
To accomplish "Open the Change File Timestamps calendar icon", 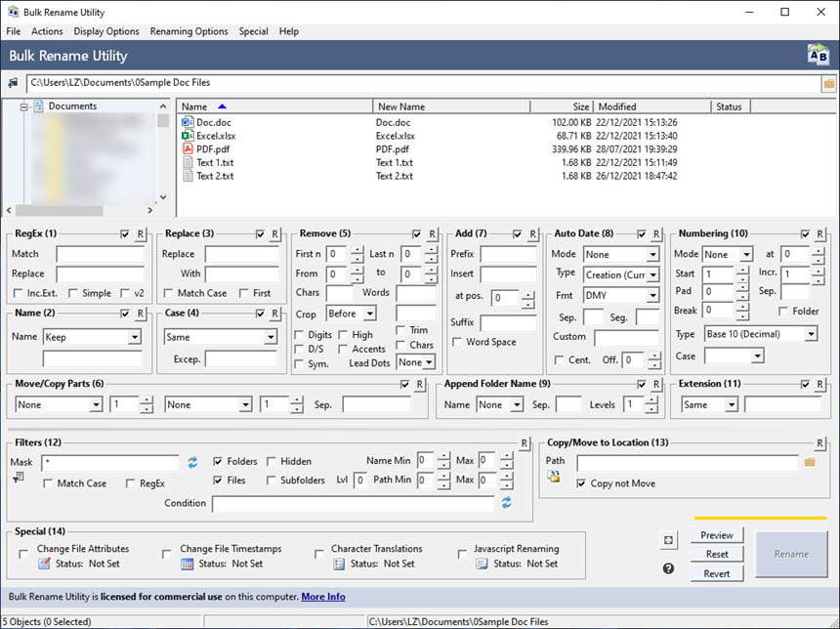I will 187,564.
